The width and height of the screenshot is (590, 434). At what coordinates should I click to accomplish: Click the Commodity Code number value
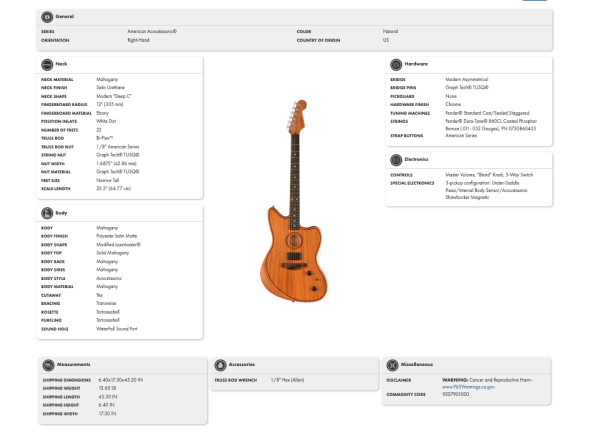[455, 394]
